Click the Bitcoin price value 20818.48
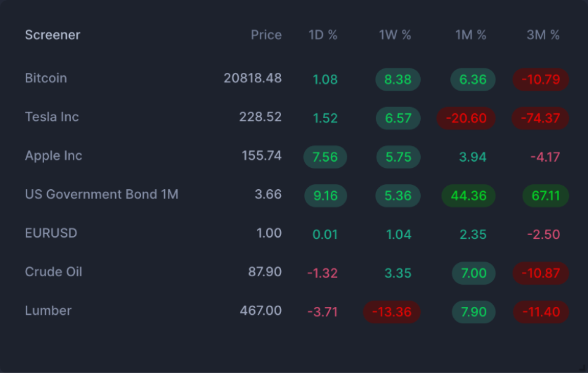Image resolution: width=588 pixels, height=373 pixels. (x=254, y=78)
